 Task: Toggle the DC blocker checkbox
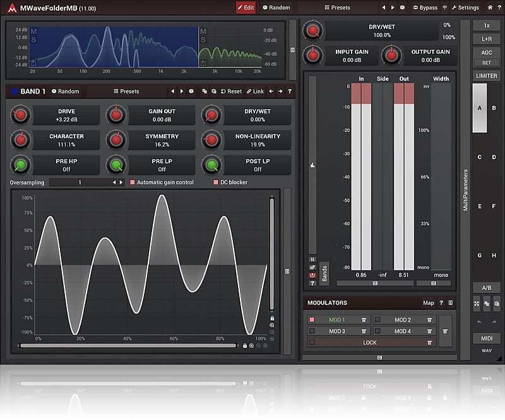[215, 183]
